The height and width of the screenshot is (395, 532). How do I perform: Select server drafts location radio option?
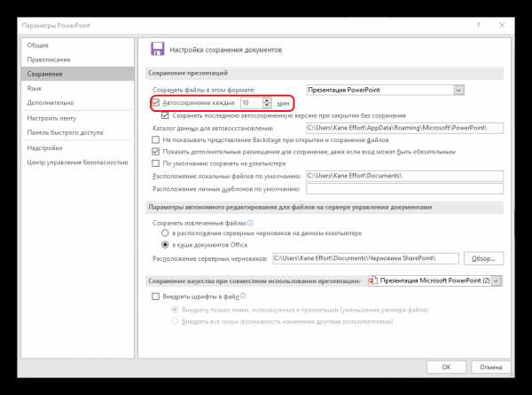click(165, 233)
